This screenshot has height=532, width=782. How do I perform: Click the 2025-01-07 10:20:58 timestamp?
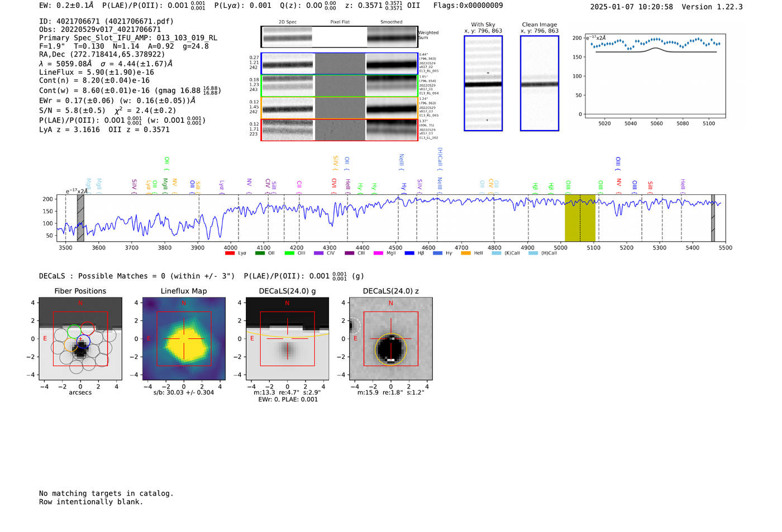point(632,7)
